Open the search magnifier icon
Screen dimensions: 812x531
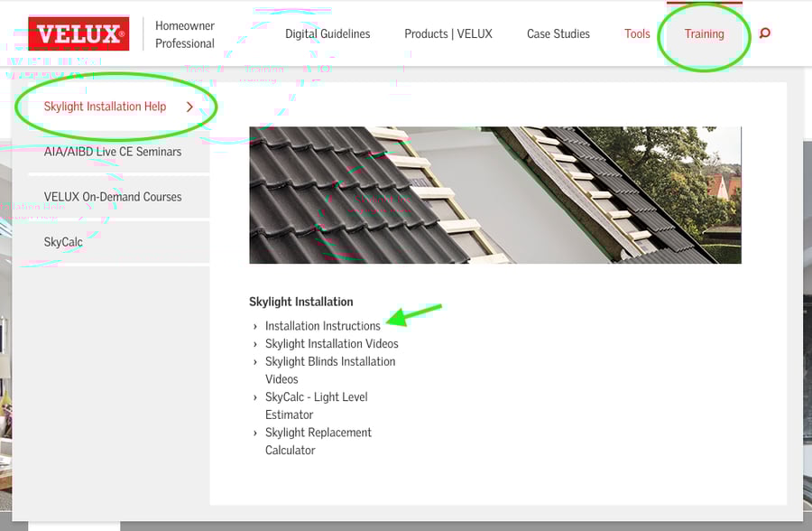[x=764, y=33]
